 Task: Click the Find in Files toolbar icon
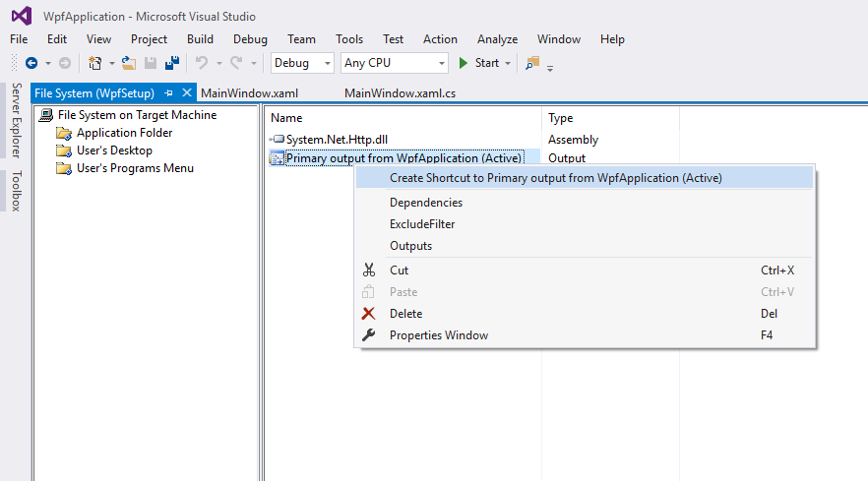(x=532, y=63)
